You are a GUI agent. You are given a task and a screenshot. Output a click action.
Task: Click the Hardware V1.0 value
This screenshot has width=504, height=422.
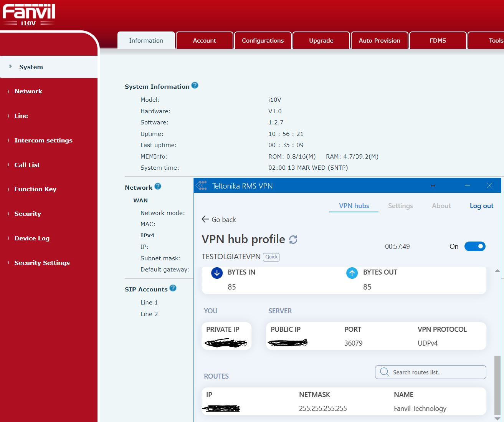(x=275, y=111)
